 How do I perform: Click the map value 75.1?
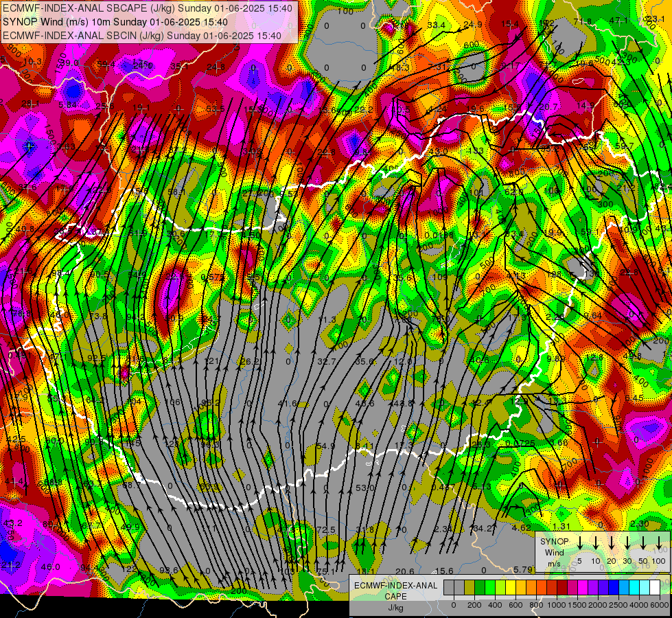pyautogui.click(x=326, y=572)
